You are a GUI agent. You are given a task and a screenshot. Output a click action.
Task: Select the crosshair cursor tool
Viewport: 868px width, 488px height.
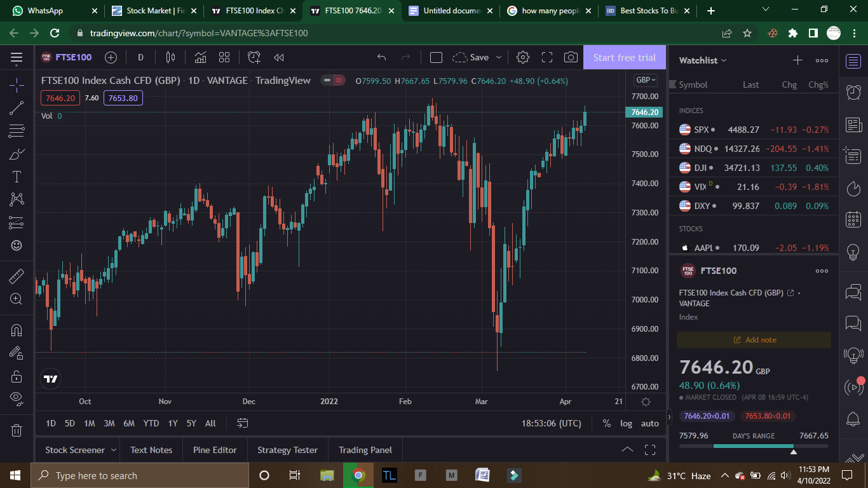click(x=17, y=85)
